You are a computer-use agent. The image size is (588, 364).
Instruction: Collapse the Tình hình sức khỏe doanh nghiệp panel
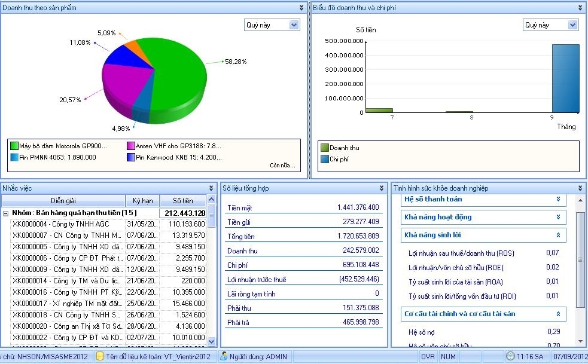580,188
